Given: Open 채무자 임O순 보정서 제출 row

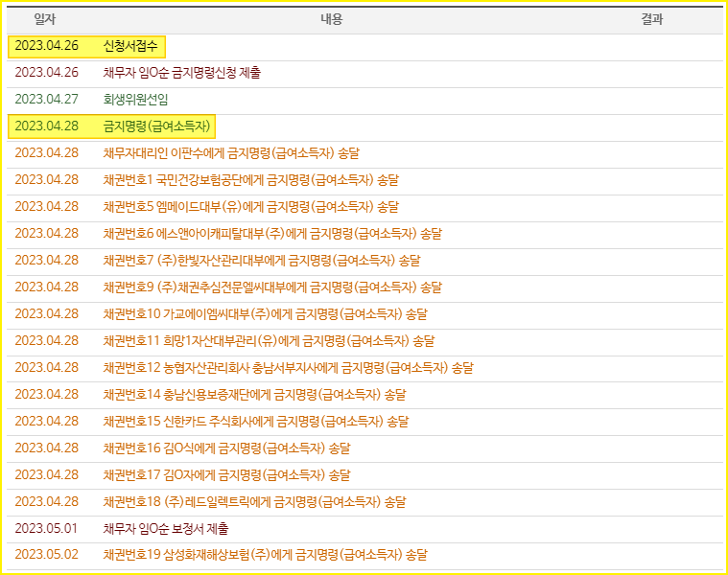Looking at the screenshot, I should point(364,530).
